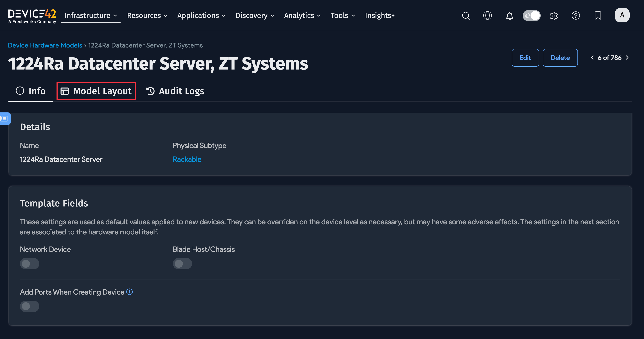
Task: Switch to the Audit Logs tab
Action: pyautogui.click(x=175, y=91)
